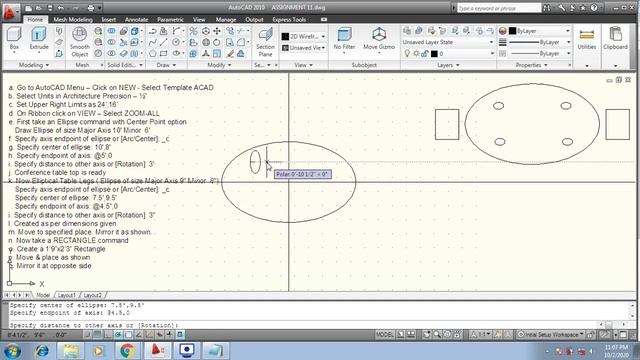Click the black 2D Wireframe style swatch
The image size is (640, 360).
[x=285, y=36]
